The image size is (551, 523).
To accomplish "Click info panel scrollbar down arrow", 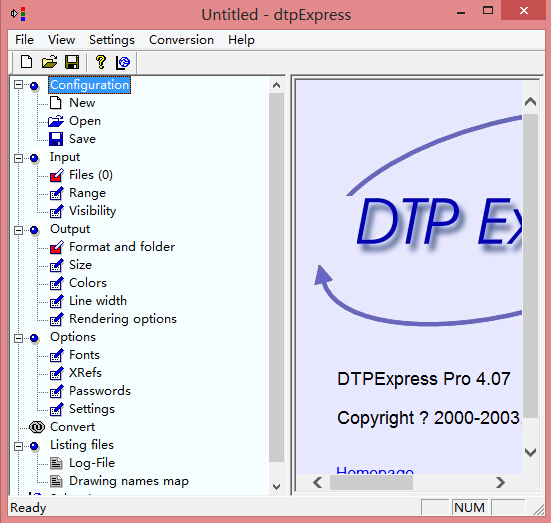I will point(530,452).
